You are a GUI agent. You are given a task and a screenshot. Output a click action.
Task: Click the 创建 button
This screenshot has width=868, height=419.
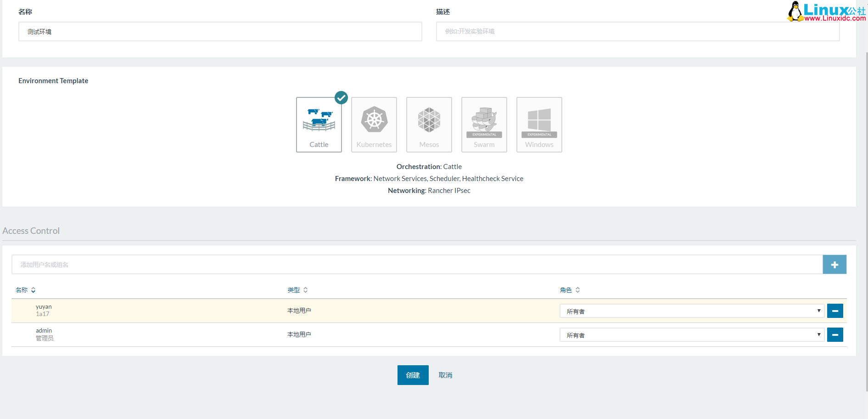coord(413,375)
